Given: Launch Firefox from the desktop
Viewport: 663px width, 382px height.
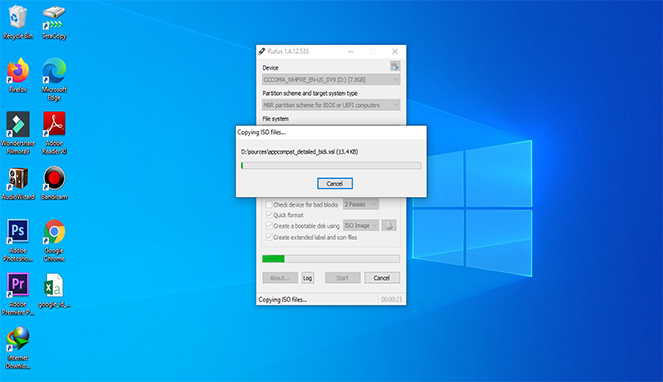Looking at the screenshot, I should coord(18,76).
